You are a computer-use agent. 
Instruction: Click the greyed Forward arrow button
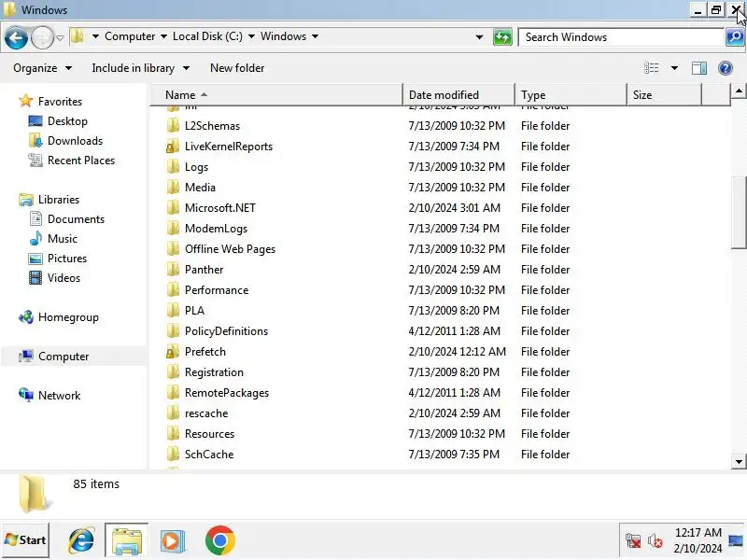pos(42,37)
